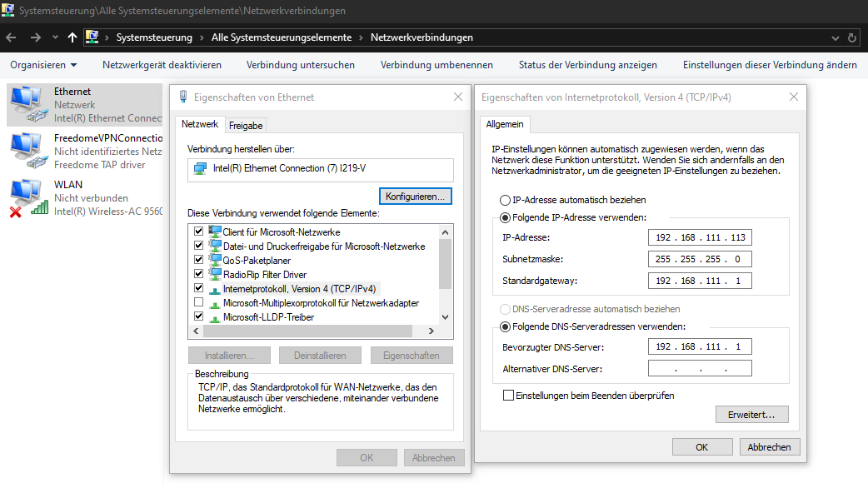Click scroll left arrow in elements list

tap(196, 331)
